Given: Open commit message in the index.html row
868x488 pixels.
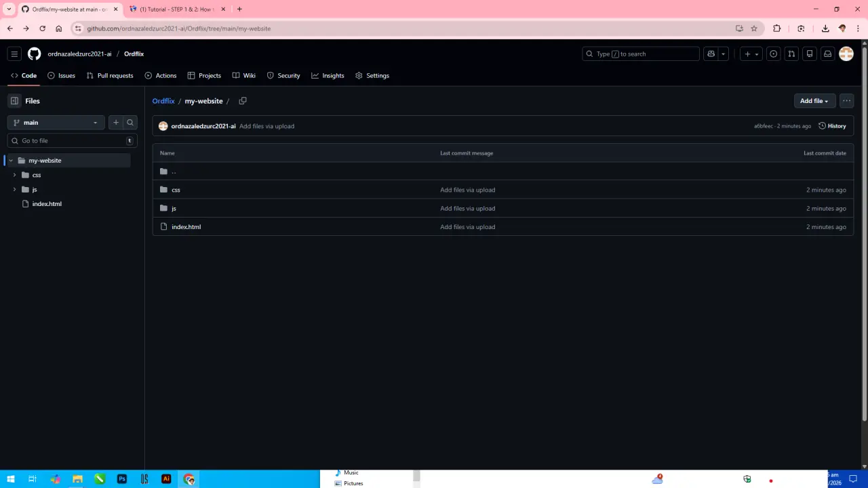Looking at the screenshot, I should click(x=467, y=227).
